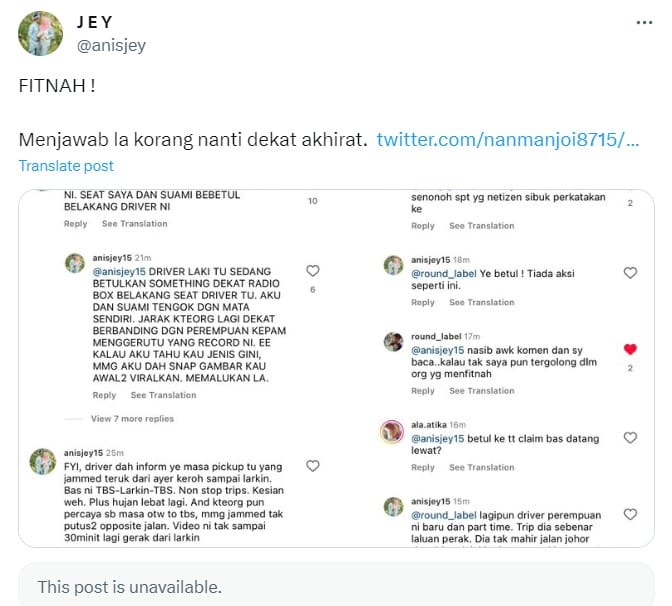The image size is (672, 606).
Task: Reply to the DRIVER LAKI TU comment
Action: click(104, 395)
